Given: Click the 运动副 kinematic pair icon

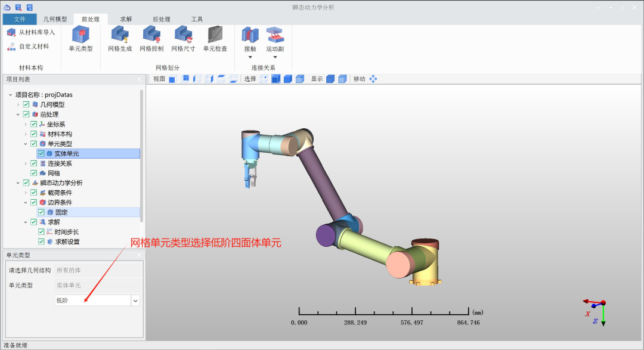Looking at the screenshot, I should (275, 35).
